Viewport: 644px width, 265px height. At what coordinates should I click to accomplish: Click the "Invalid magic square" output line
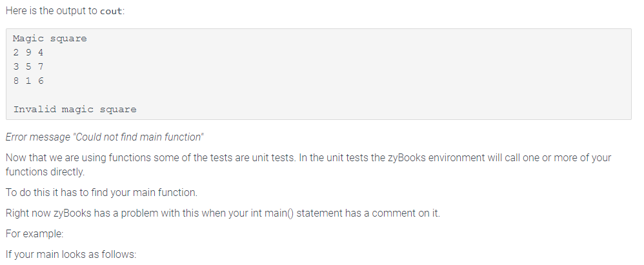pos(75,109)
